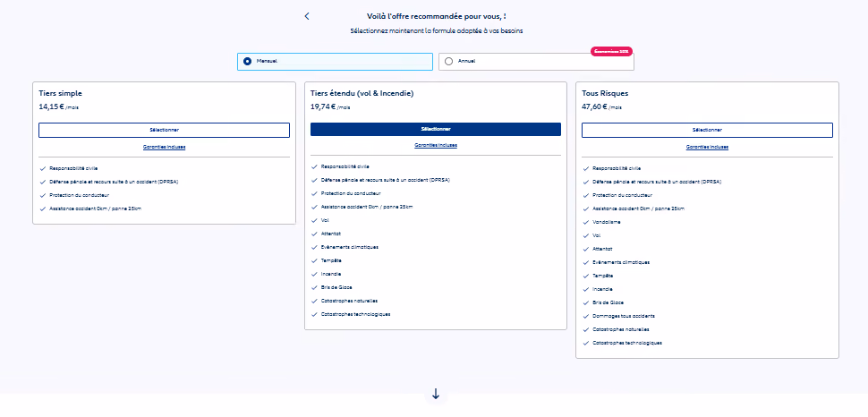The image size is (868, 417).
Task: Select the Tiers étendu (vol & Incendie) formula
Action: [x=436, y=129]
